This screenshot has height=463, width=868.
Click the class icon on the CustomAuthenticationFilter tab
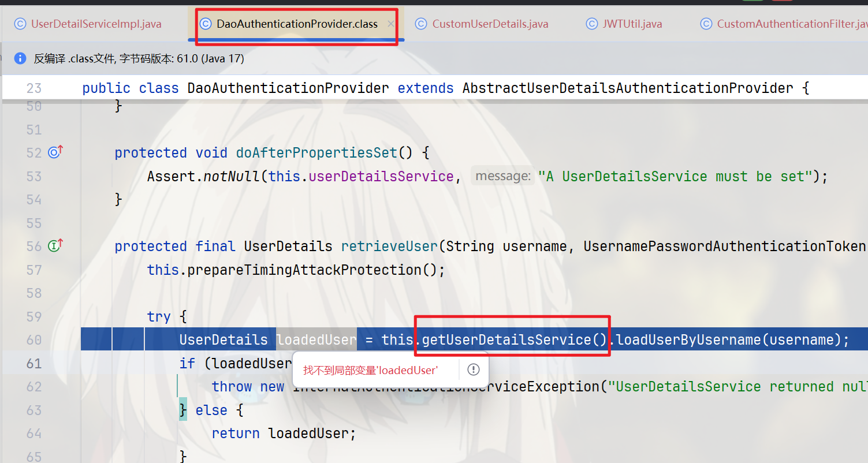click(x=706, y=24)
